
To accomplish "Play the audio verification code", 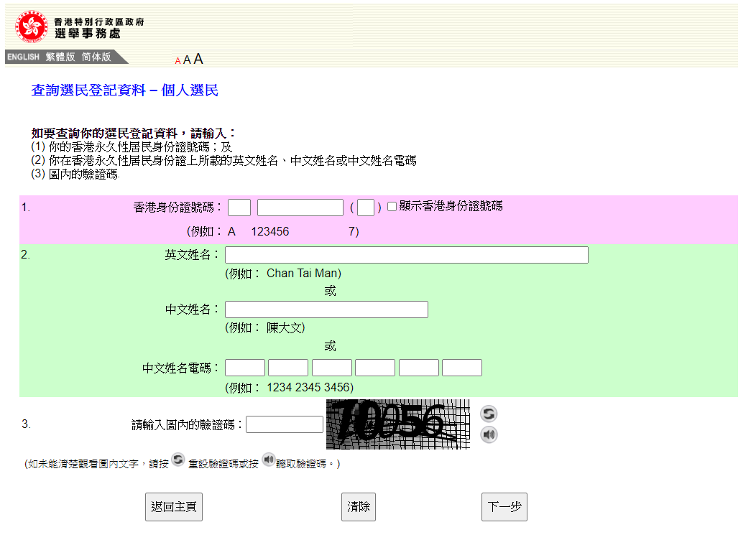I will [x=489, y=434].
